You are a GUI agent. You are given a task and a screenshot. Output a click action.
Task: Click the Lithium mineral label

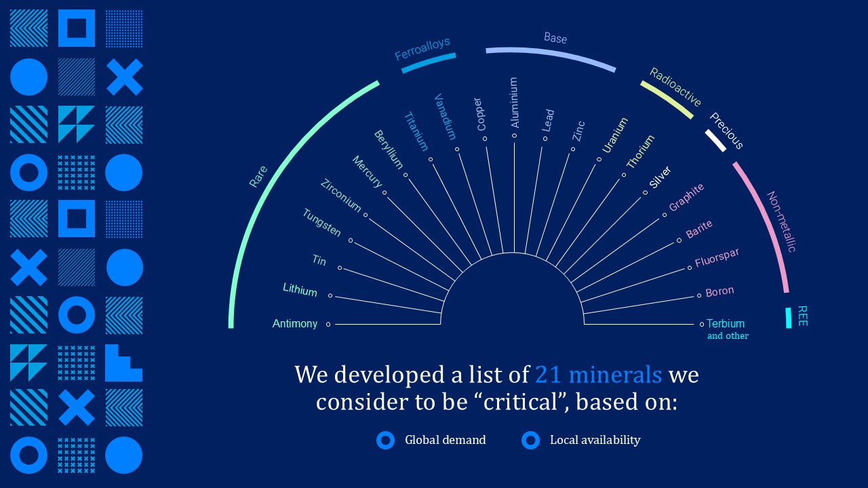pyautogui.click(x=300, y=290)
